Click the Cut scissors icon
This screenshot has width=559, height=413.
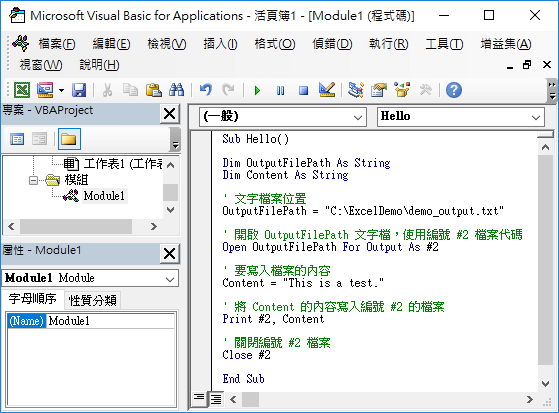[107, 90]
